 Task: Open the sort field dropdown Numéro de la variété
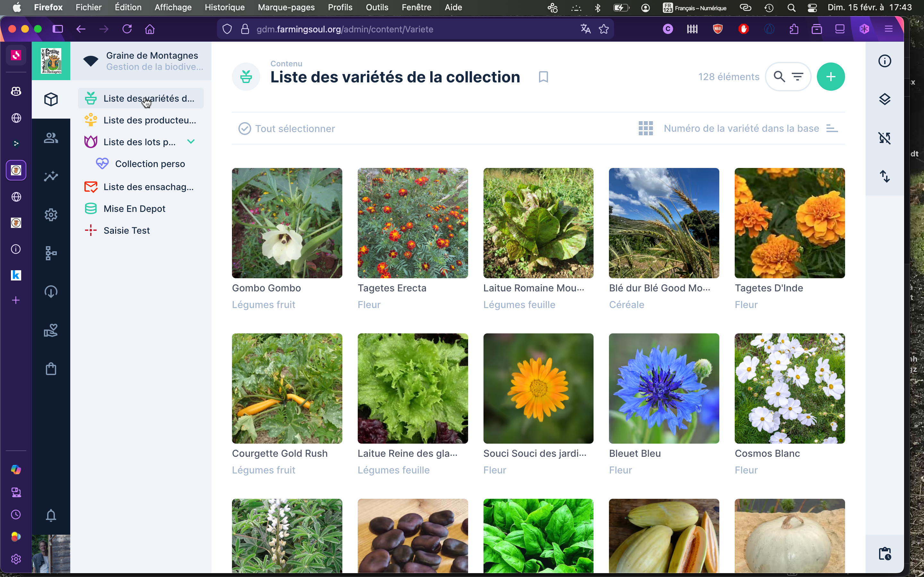point(741,129)
